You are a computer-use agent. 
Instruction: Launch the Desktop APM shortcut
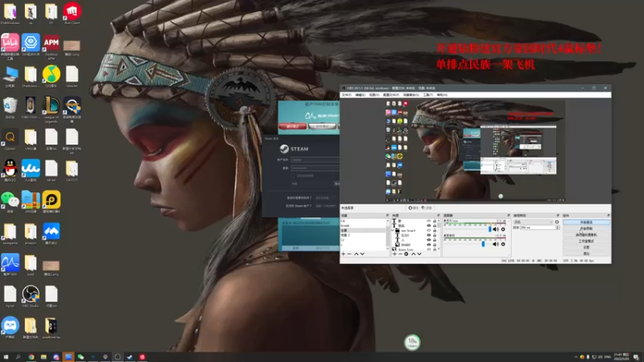[x=52, y=46]
